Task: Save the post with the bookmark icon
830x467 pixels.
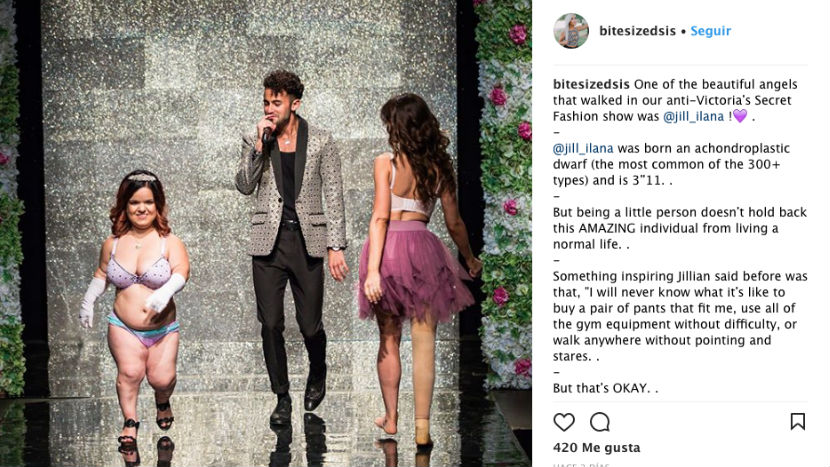Action: (798, 421)
